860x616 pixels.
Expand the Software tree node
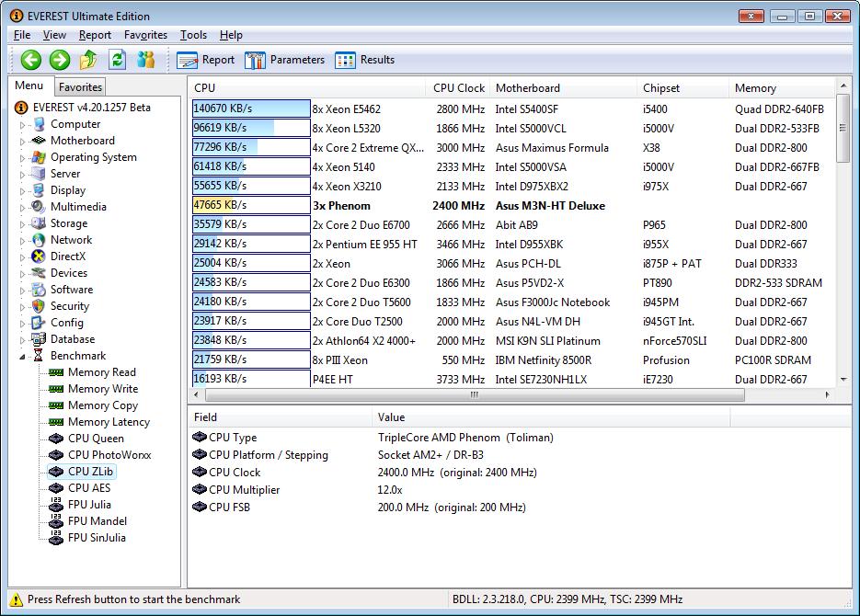22,291
